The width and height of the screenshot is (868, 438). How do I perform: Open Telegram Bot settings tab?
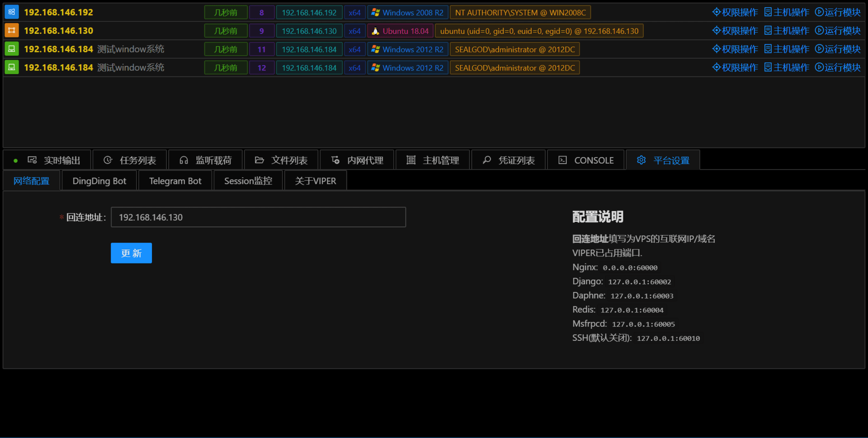(175, 181)
